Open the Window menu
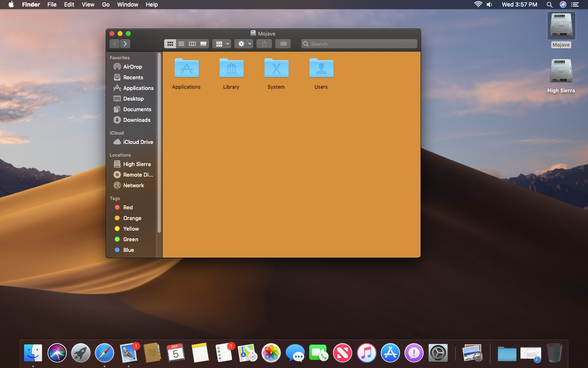The height and width of the screenshot is (368, 588). click(127, 4)
